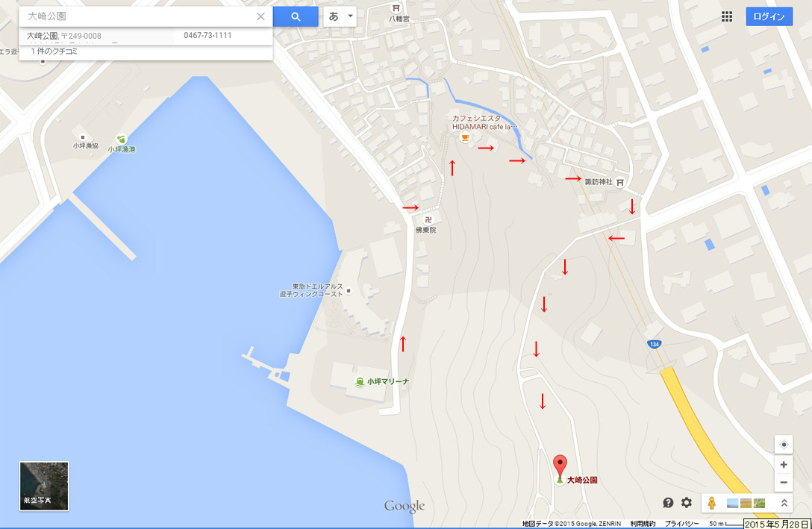Toggle the あ input method button
812x529 pixels.
pyautogui.click(x=334, y=16)
